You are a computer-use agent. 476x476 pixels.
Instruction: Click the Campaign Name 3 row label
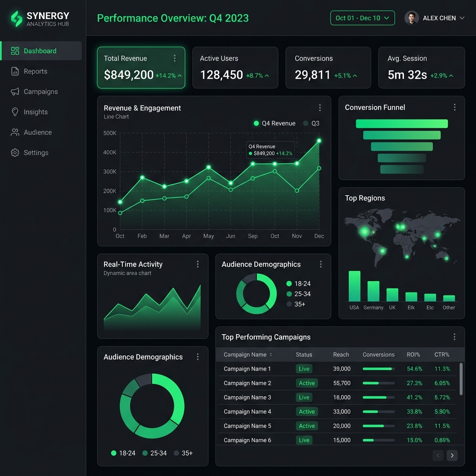pyautogui.click(x=247, y=397)
